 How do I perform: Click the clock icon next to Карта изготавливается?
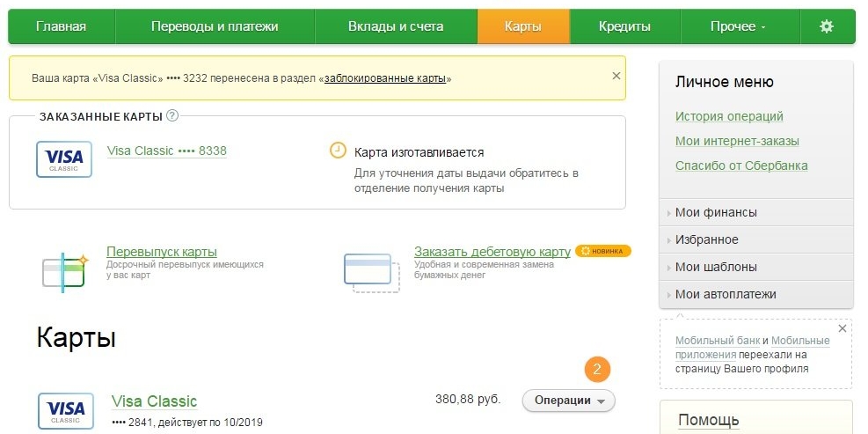click(338, 151)
